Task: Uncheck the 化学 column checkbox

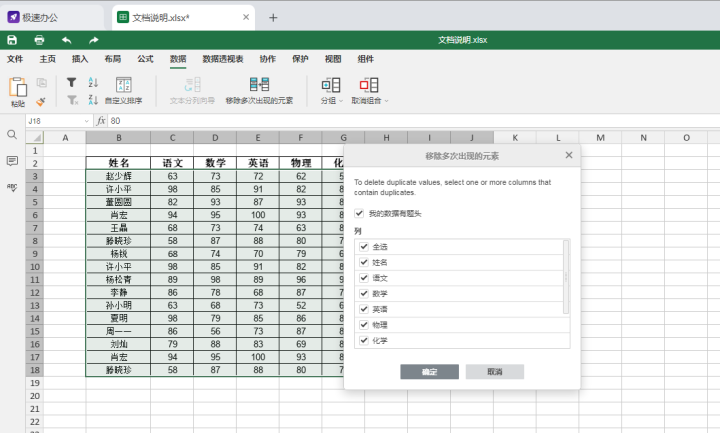Action: (x=364, y=340)
